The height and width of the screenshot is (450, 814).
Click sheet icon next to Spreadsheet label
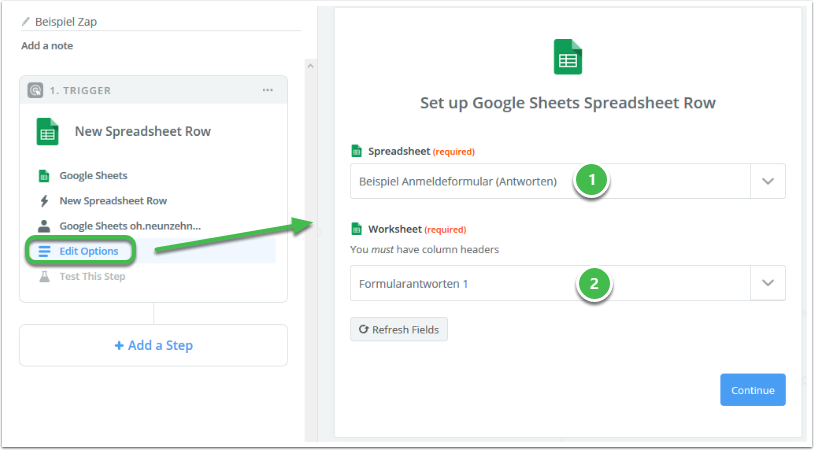point(356,151)
